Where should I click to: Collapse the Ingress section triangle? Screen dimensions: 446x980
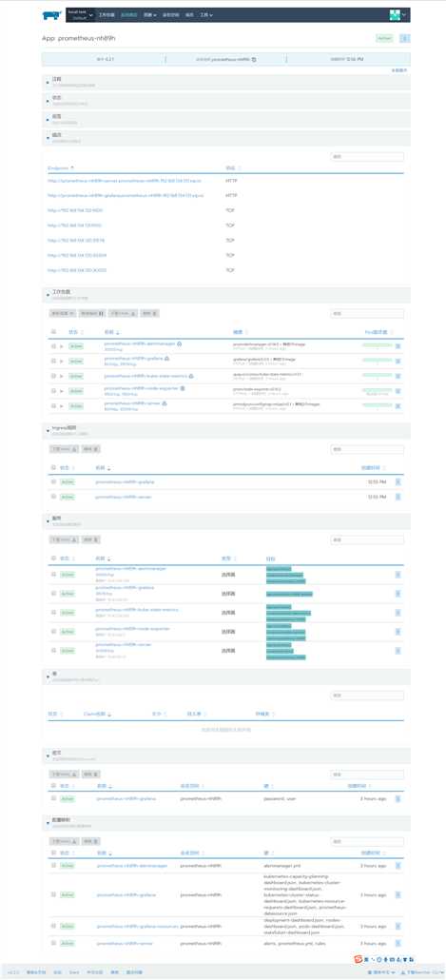[48, 430]
